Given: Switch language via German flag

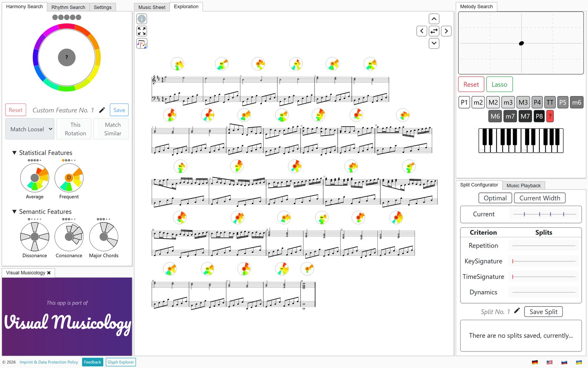Looking at the screenshot, I should [535, 362].
